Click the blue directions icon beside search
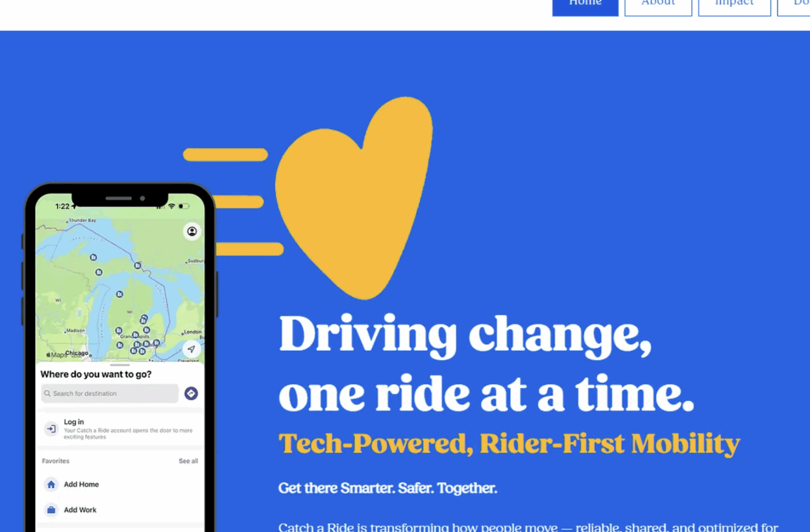Screen dimensions: 810x532 point(191,393)
